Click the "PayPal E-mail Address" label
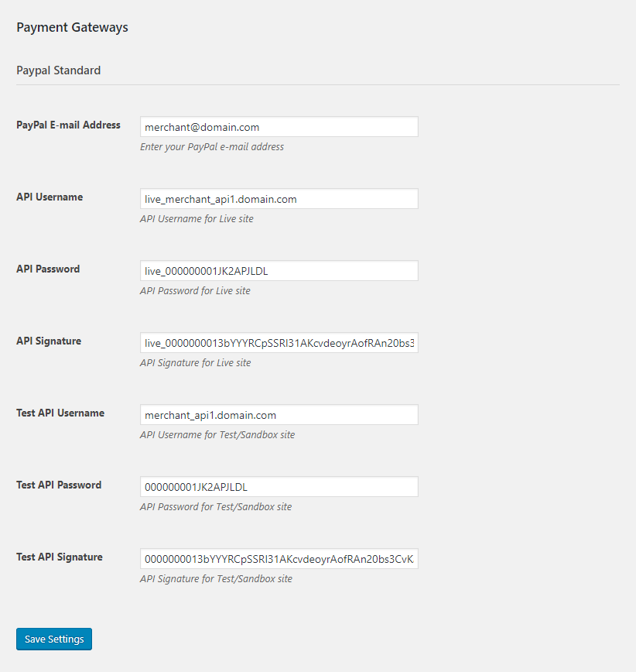Screen dimensions: 636x672 [68, 125]
